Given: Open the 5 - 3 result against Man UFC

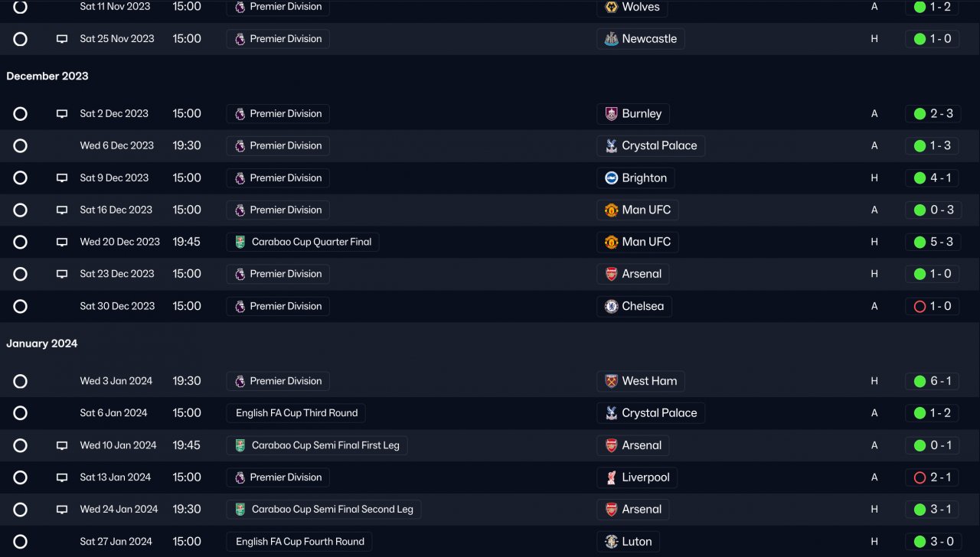Looking at the screenshot, I should pyautogui.click(x=932, y=242).
